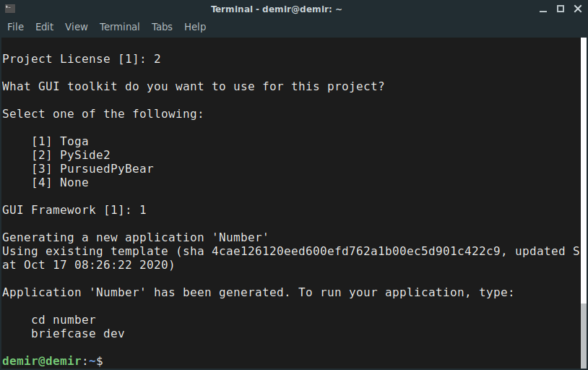Click "Application 'Number' has been generated" line
The width and height of the screenshot is (588, 370).
258,293
